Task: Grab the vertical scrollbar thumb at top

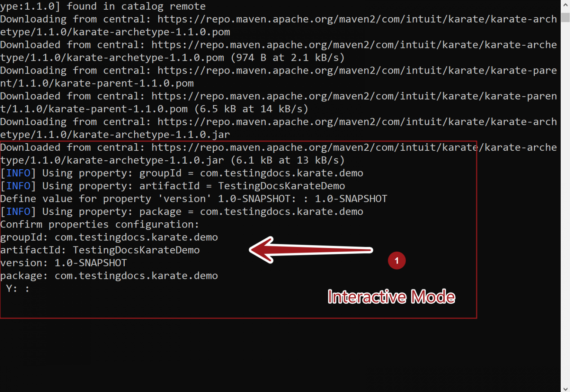Action: (x=565, y=17)
